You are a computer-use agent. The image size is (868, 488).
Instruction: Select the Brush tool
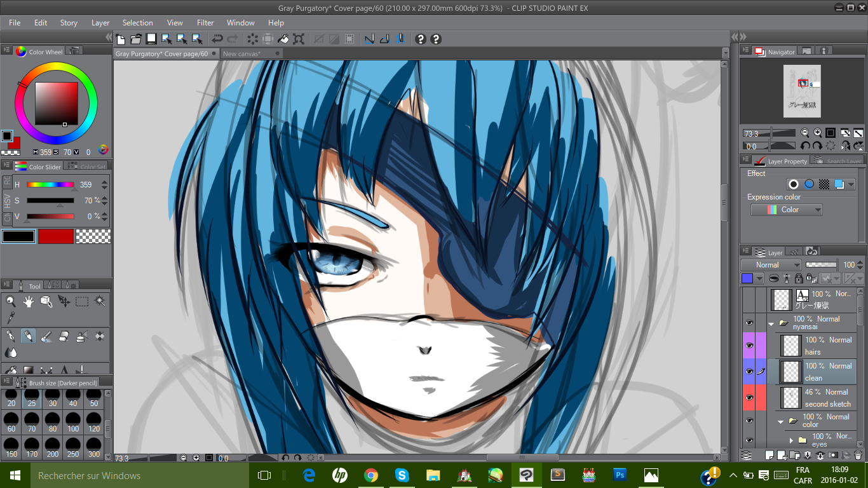click(46, 336)
